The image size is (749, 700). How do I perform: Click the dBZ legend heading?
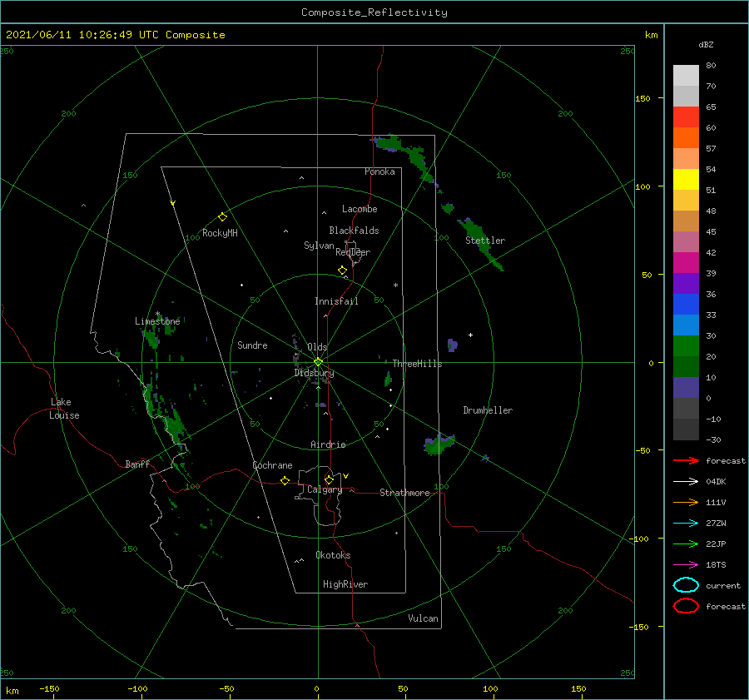[x=706, y=45]
